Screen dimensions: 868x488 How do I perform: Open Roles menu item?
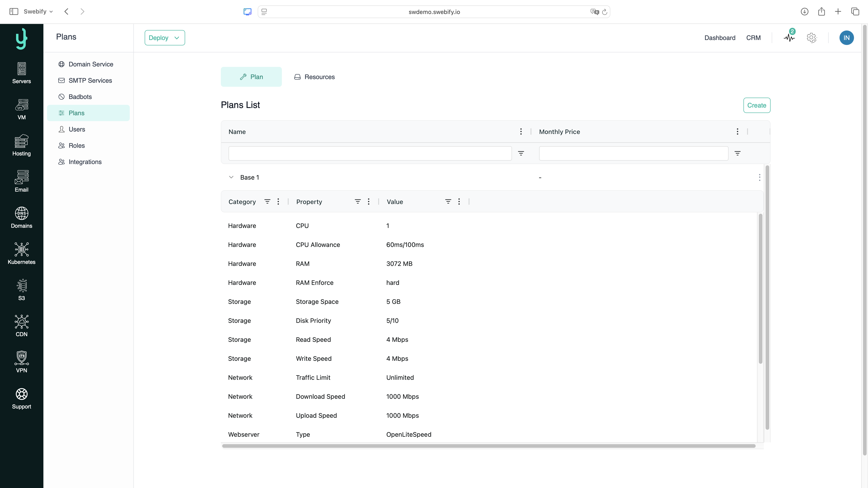[88, 145]
